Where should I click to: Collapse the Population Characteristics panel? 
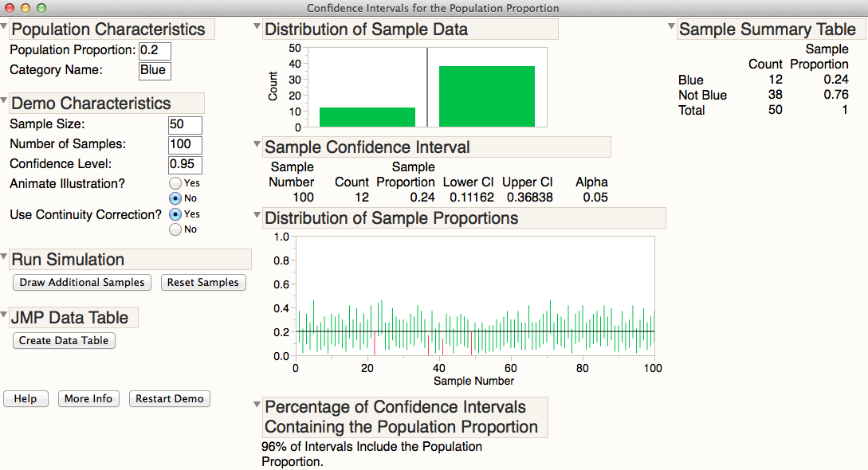tap(6, 26)
